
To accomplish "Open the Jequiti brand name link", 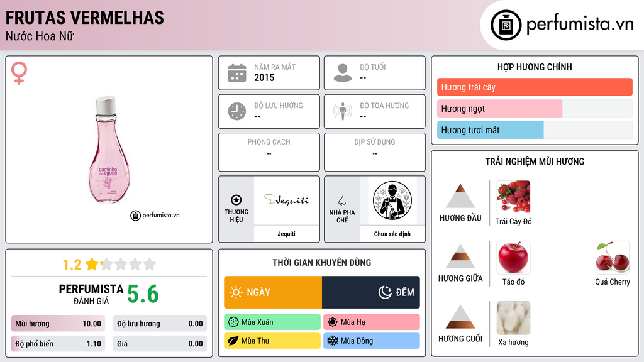I will point(286,234).
